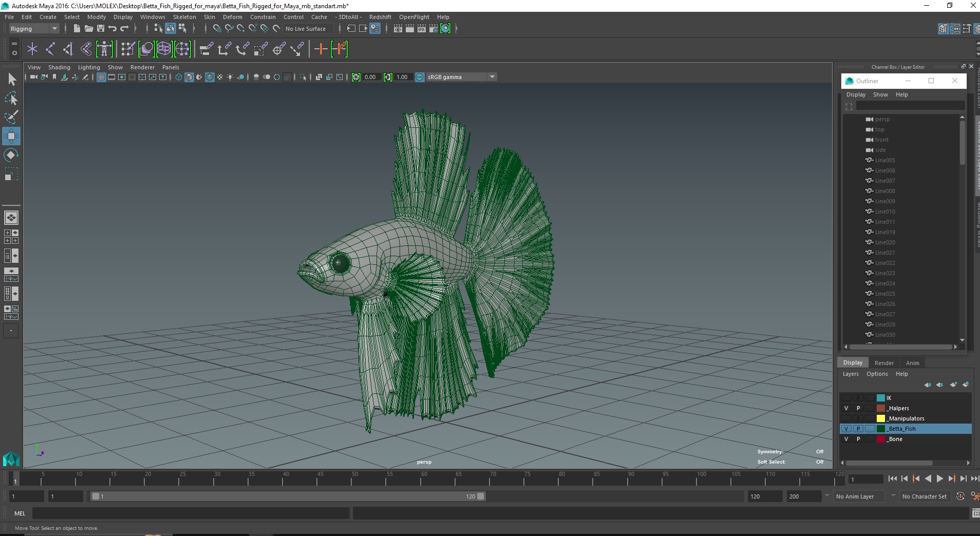Go to the start of the playback range
980x536 pixels.
pyautogui.click(x=892, y=478)
